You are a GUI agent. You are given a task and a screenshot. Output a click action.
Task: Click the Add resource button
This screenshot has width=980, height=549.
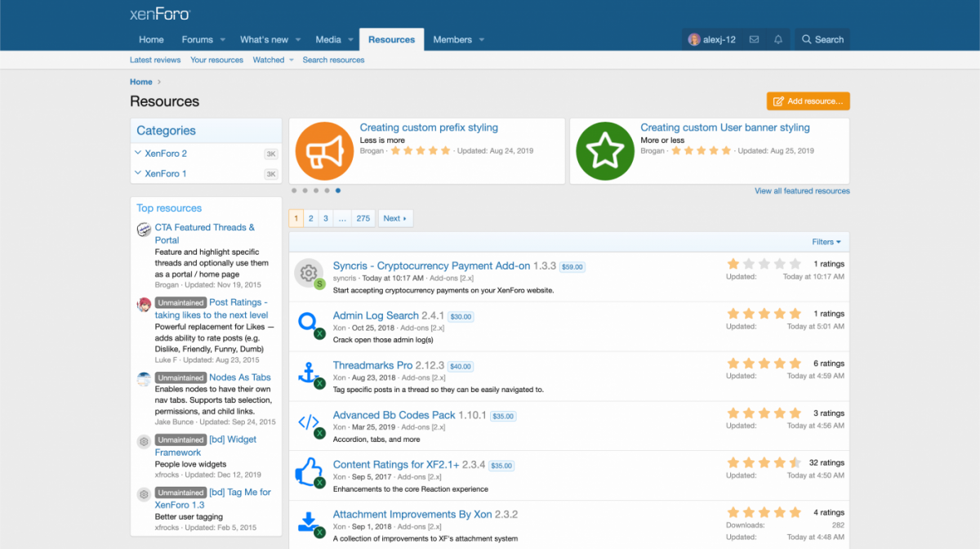pyautogui.click(x=808, y=101)
